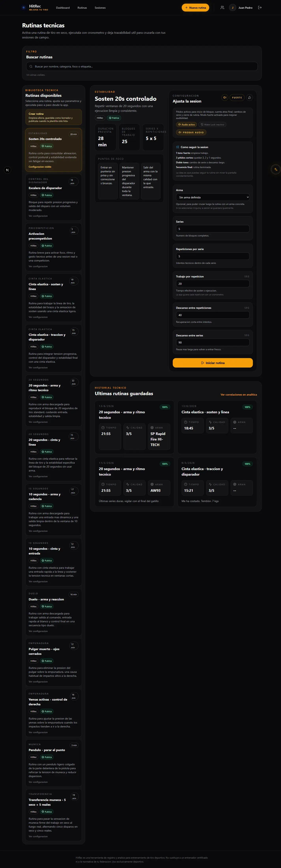Toggle the speaker icon beside FUERTE
Screen dimensions: 281x868
tap(225, 97)
